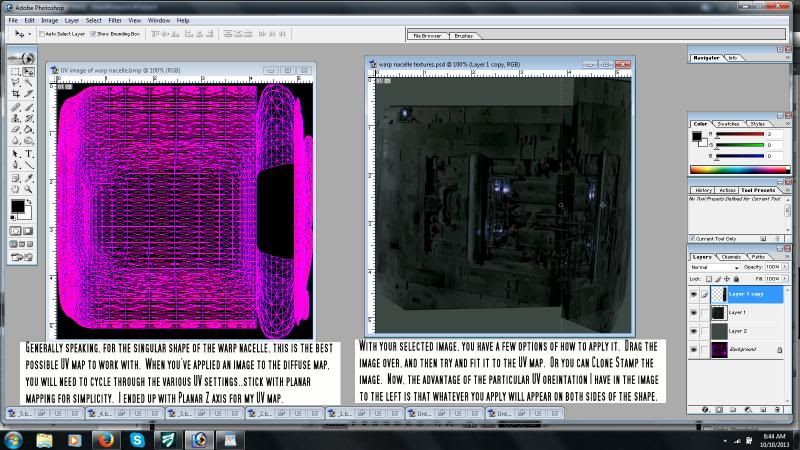
Task: Select the Blur tool
Action: [x=15, y=141]
